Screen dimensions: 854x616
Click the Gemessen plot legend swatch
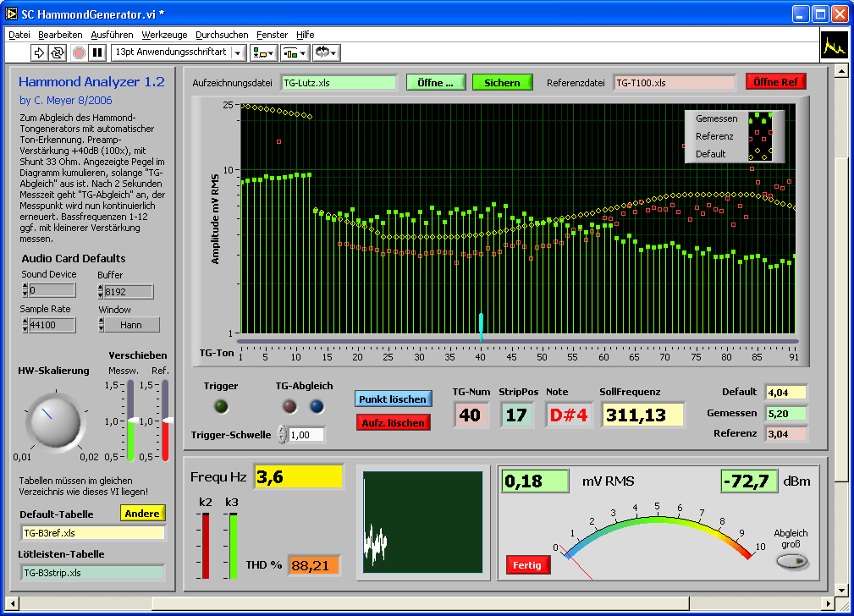tap(760, 118)
